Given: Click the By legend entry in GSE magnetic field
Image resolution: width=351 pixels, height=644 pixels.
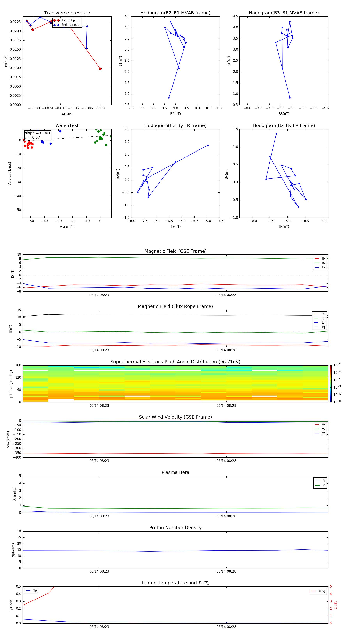Looking at the screenshot, I should 320,263.
